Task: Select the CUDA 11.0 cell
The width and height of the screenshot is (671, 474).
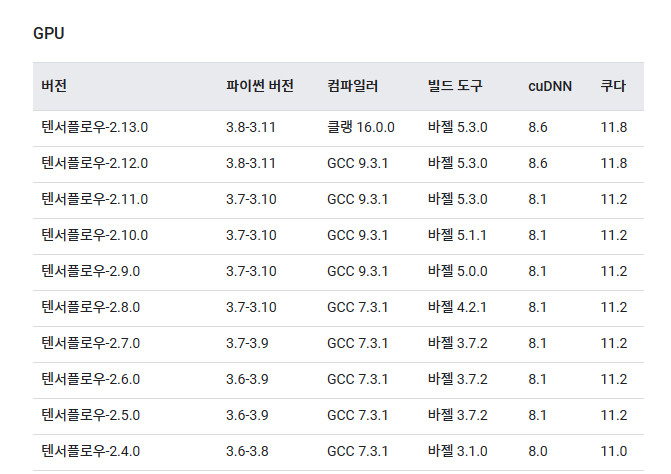Action: [614, 451]
